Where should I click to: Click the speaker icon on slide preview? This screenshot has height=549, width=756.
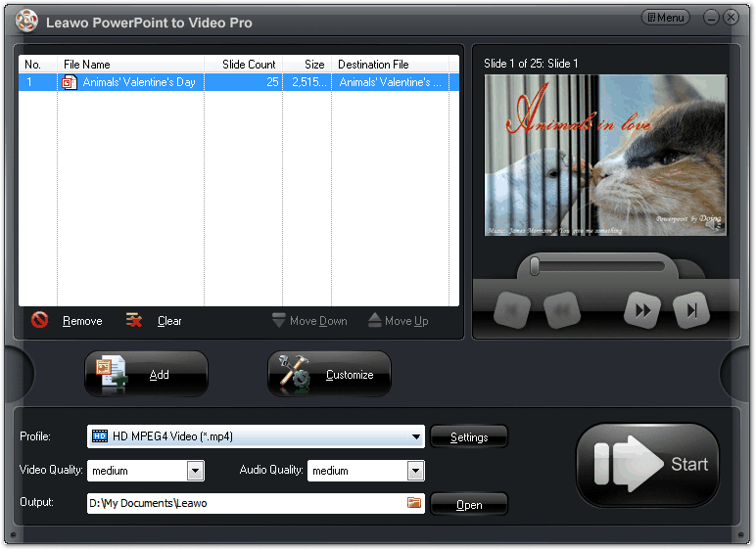[x=716, y=225]
